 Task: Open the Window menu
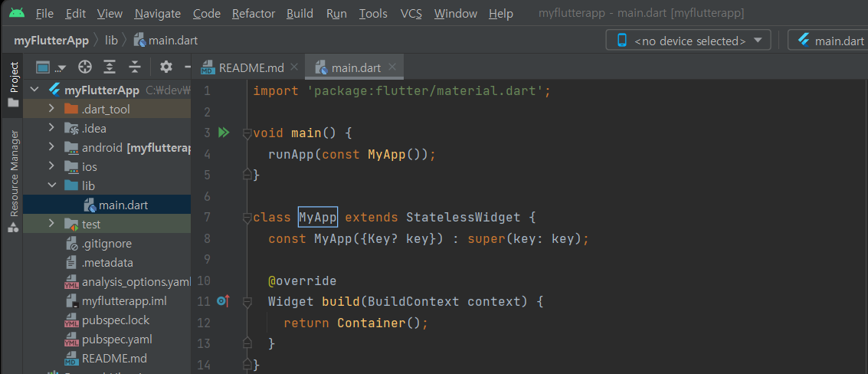(455, 13)
